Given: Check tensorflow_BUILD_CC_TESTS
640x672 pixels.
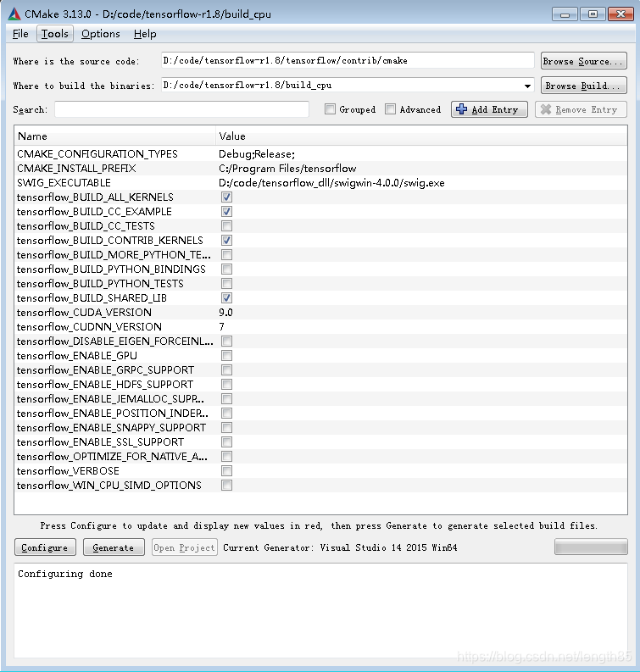Looking at the screenshot, I should click(227, 226).
